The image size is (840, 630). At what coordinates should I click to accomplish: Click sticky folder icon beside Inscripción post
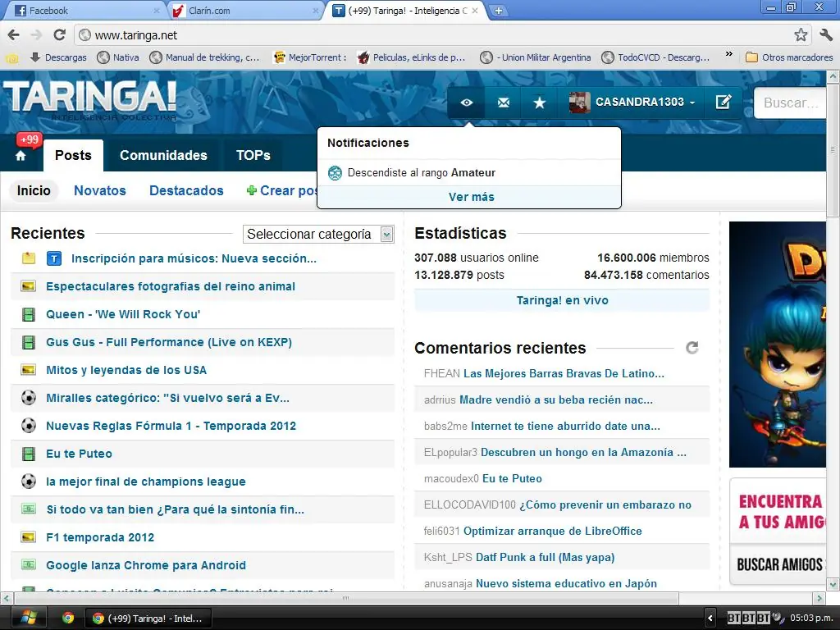[29, 258]
